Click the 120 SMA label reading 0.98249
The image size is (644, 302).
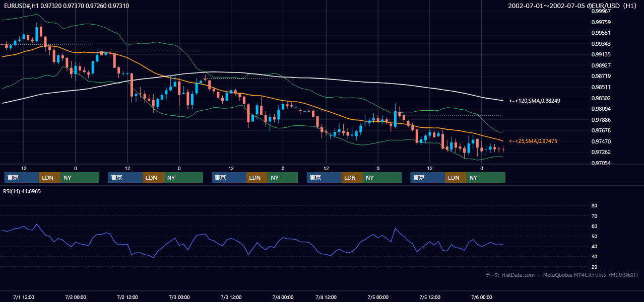click(535, 101)
